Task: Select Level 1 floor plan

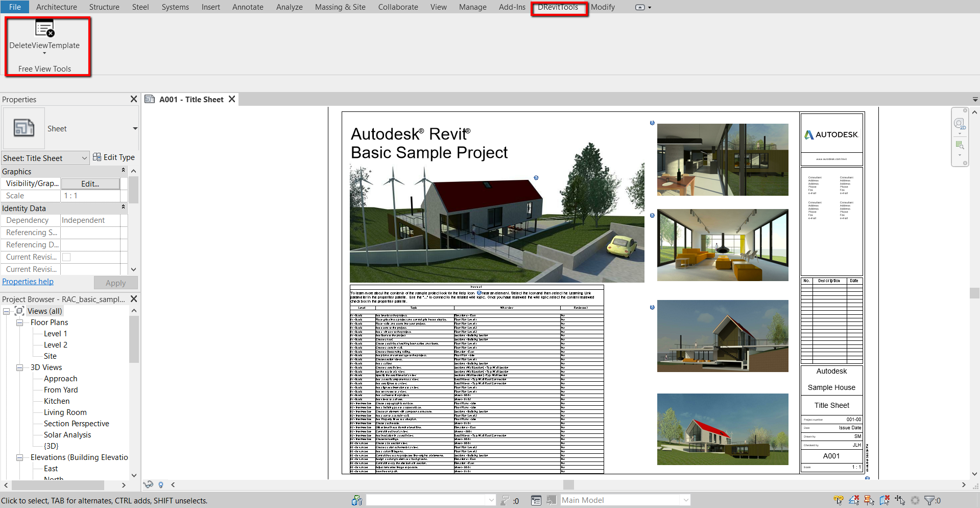Action: point(55,334)
